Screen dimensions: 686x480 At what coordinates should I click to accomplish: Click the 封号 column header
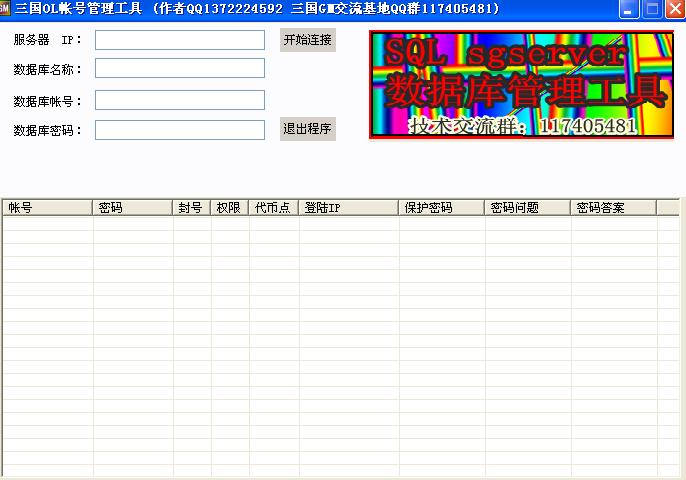point(192,208)
